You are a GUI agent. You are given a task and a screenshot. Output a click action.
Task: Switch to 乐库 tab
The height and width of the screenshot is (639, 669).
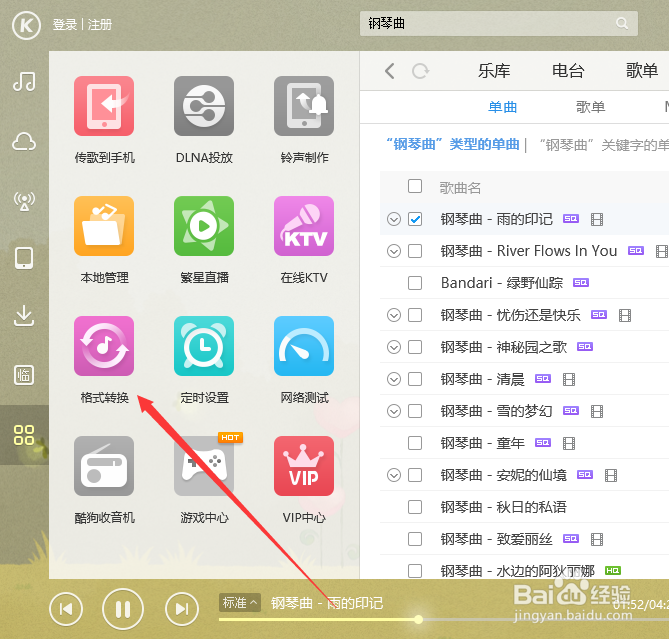(x=494, y=71)
